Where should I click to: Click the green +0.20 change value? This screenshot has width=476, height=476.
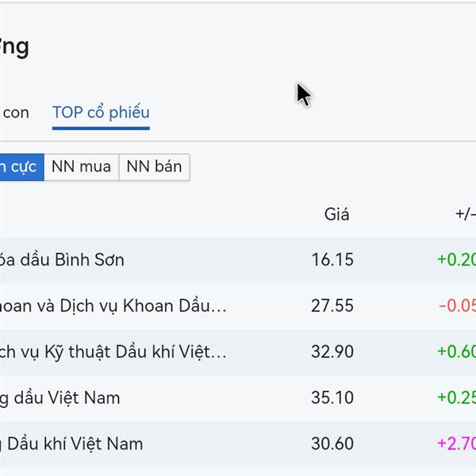pos(456,260)
